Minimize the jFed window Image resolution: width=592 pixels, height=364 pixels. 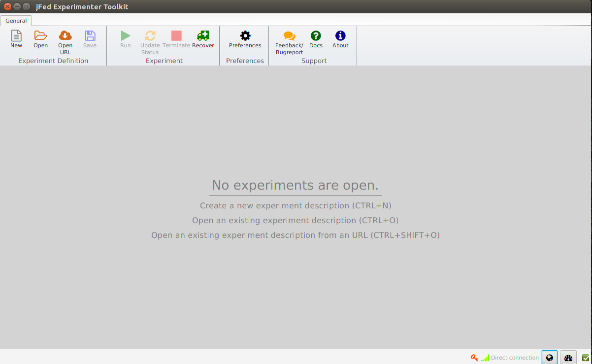coord(17,7)
